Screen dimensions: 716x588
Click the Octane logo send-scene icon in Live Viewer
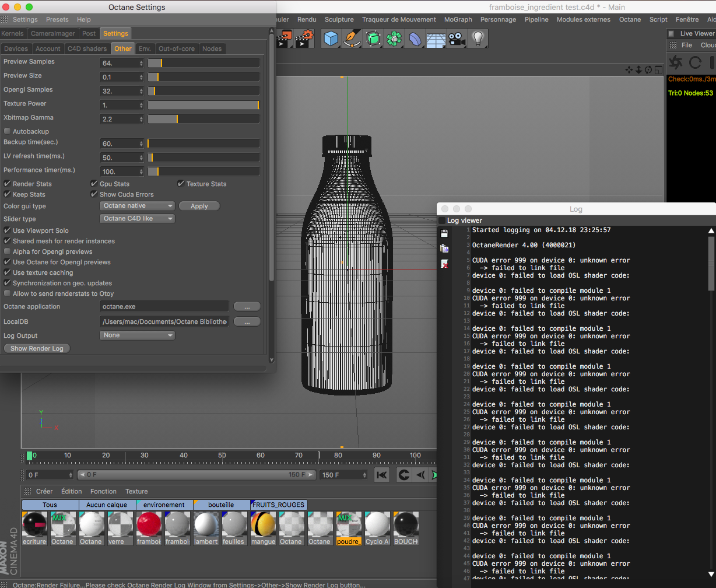point(676,62)
